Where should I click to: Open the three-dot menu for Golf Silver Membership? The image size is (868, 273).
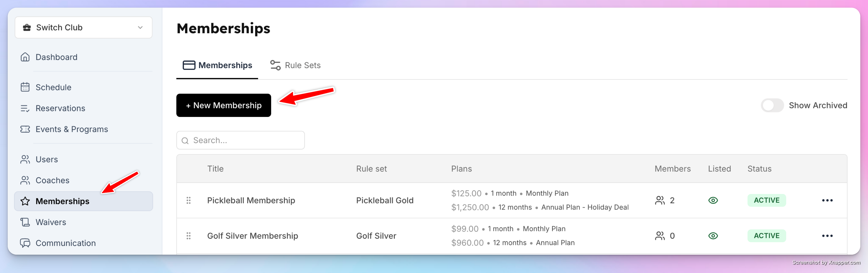tap(827, 236)
